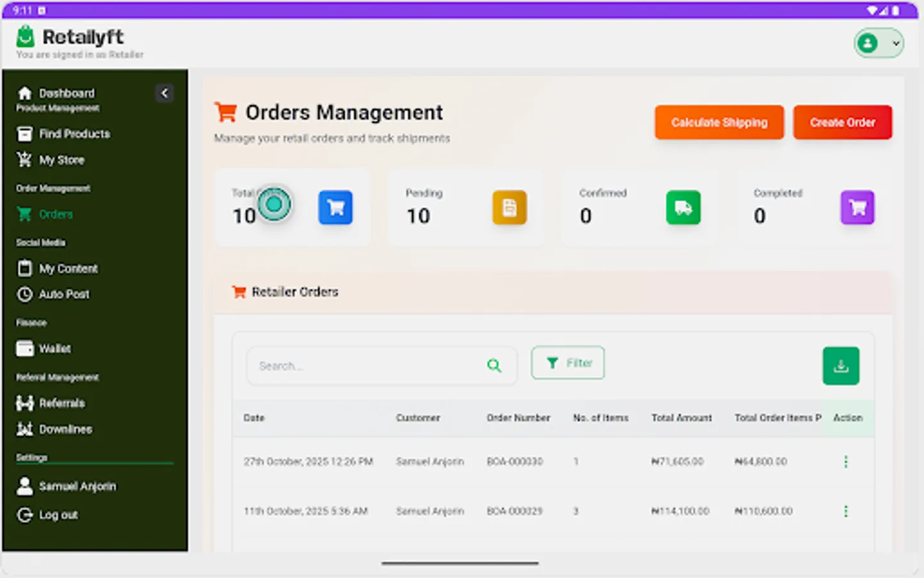This screenshot has width=924, height=578.
Task: Click the Referrals people icon
Action: tap(24, 403)
